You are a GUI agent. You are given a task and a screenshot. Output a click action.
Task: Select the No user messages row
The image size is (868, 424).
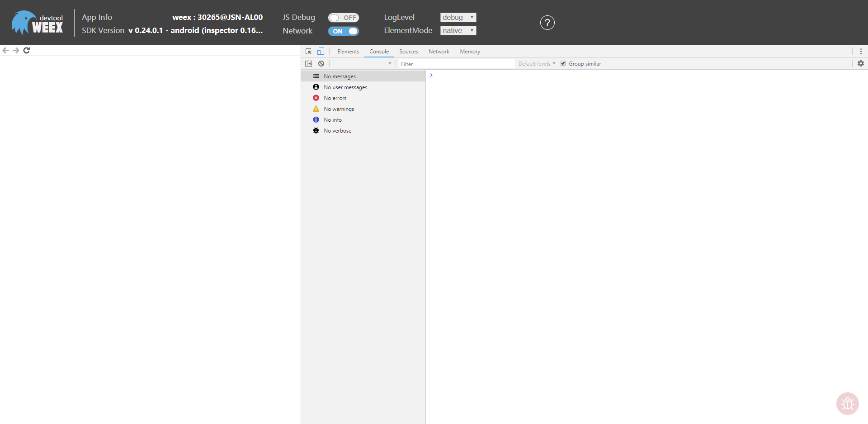click(x=363, y=87)
